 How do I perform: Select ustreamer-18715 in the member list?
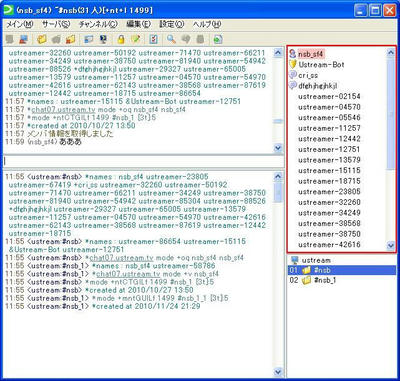point(329,181)
